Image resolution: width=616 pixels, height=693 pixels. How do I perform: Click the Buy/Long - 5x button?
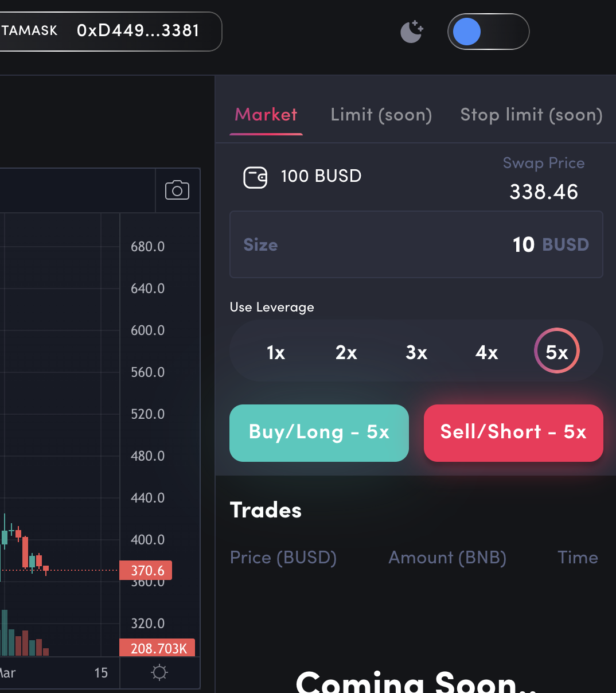[319, 433]
